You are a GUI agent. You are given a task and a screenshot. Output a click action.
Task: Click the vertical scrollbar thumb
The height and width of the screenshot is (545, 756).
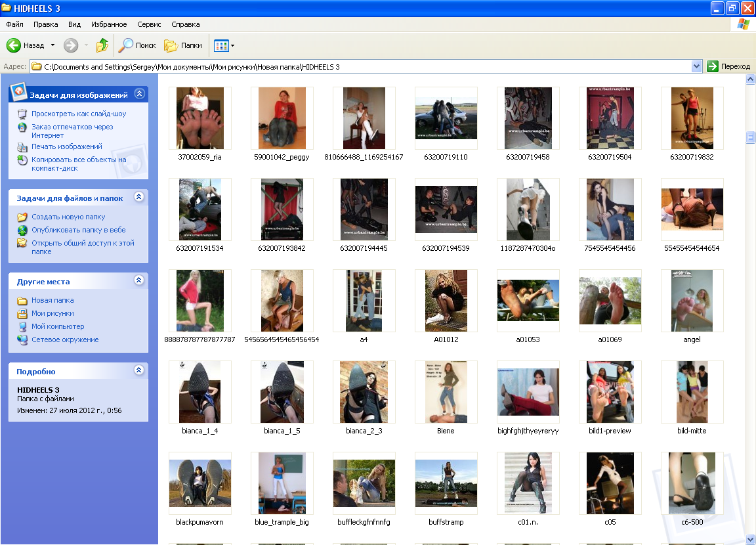[749, 137]
